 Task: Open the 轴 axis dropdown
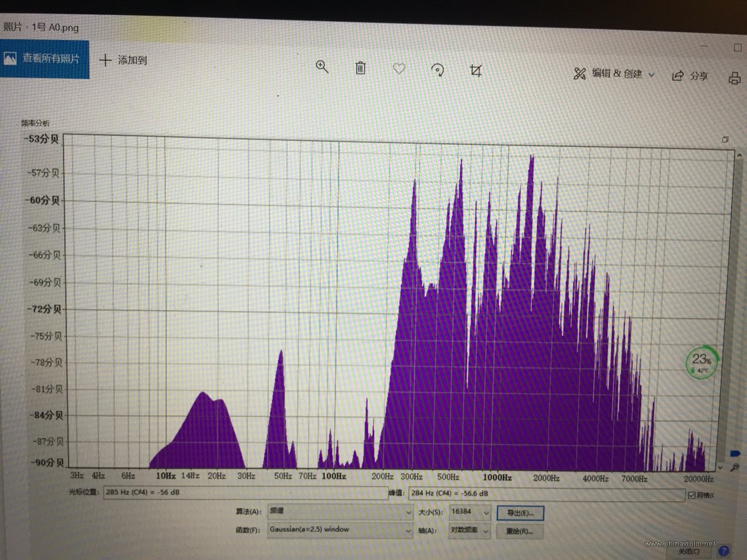pos(470,531)
